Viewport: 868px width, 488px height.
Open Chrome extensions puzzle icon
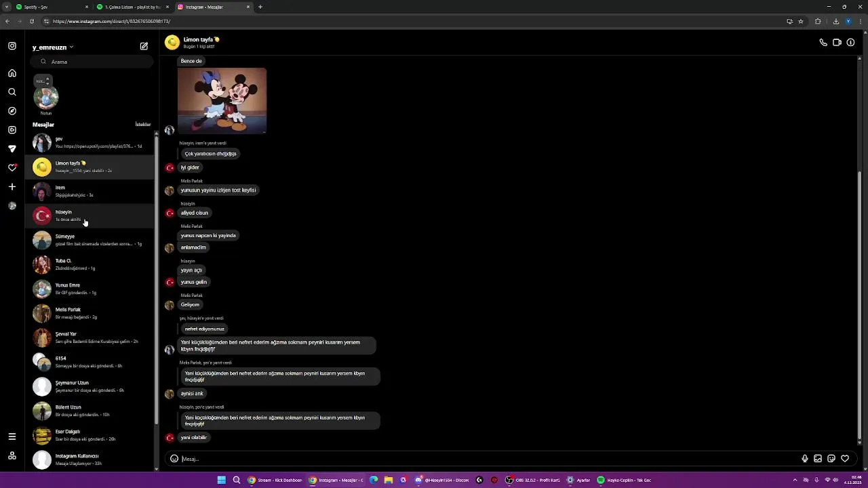tap(818, 21)
